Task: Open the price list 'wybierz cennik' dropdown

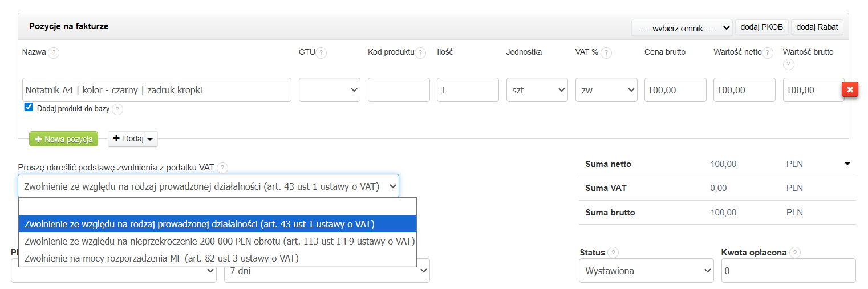Action: click(x=682, y=27)
